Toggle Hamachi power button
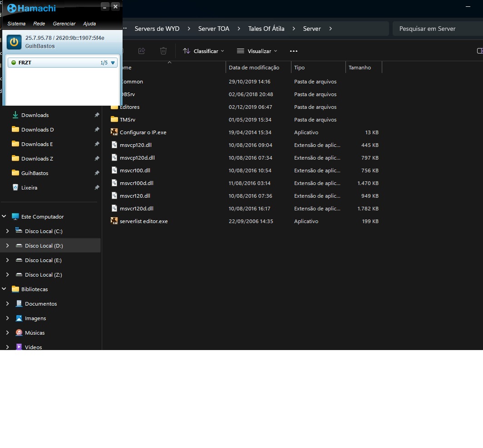Image resolution: width=483 pixels, height=448 pixels. click(x=14, y=42)
